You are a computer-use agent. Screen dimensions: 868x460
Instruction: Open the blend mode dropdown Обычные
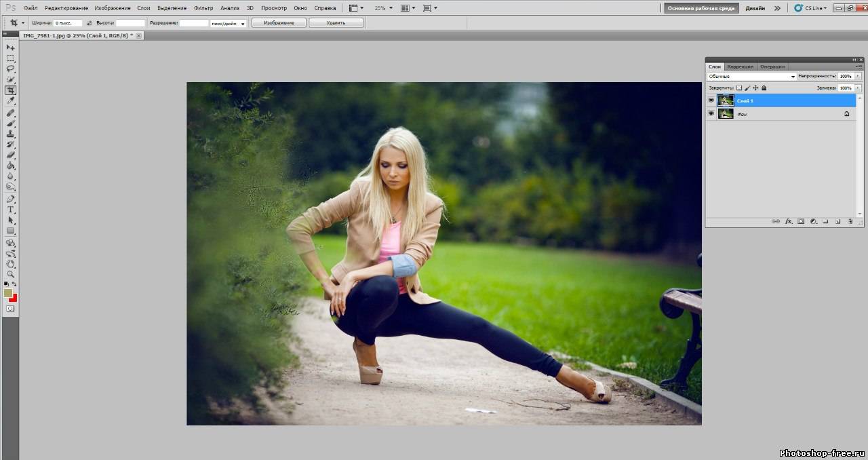[x=751, y=77]
